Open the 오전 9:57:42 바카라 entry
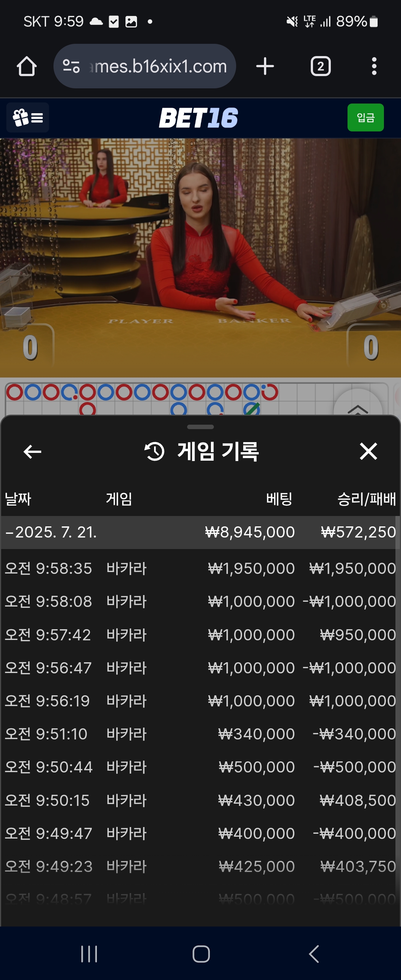This screenshot has width=401, height=980. point(200,634)
